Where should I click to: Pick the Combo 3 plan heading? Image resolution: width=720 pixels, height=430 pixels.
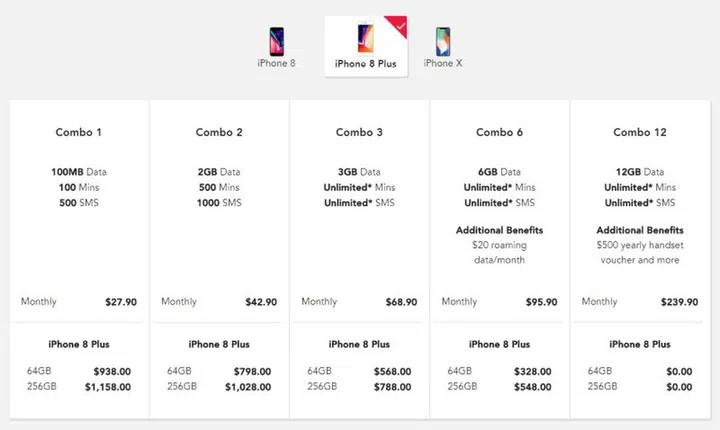[x=359, y=132]
